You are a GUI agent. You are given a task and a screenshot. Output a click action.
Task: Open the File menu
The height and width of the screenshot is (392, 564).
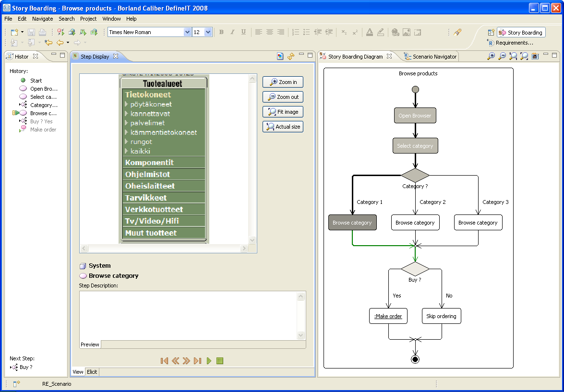(x=8, y=19)
